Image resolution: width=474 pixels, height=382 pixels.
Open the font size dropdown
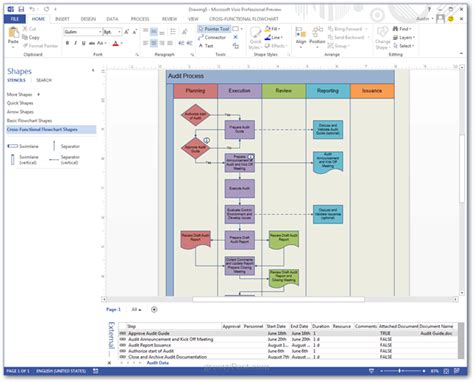119,32
